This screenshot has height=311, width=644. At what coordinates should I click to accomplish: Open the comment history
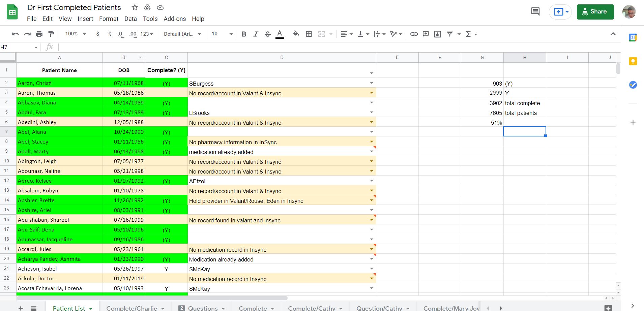coord(535,12)
